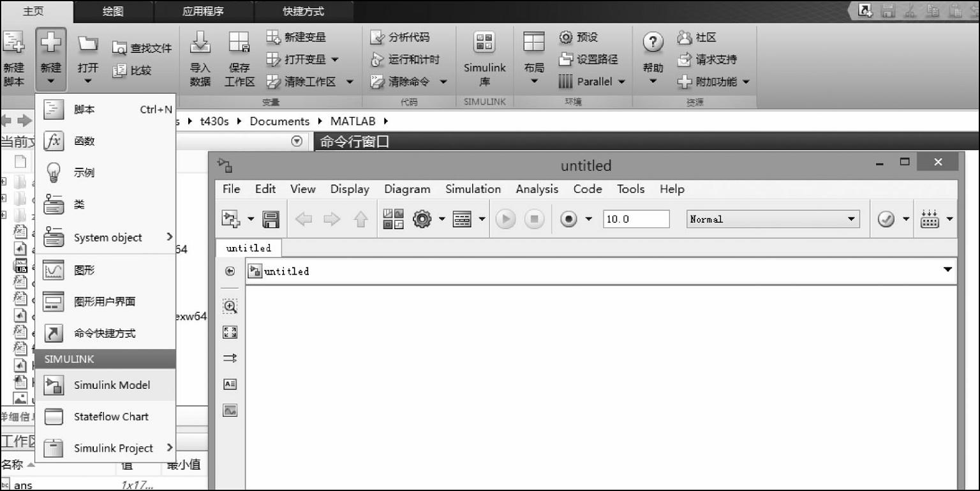Click Model Configuration gear icon

[x=422, y=219]
